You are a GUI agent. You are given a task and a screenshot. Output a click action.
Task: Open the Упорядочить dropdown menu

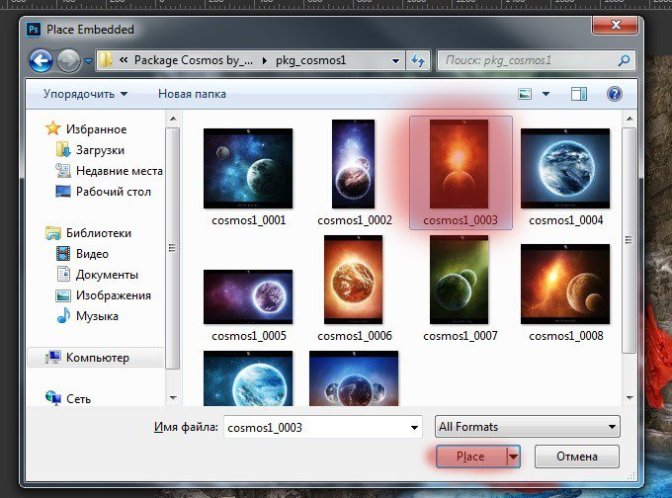point(84,94)
